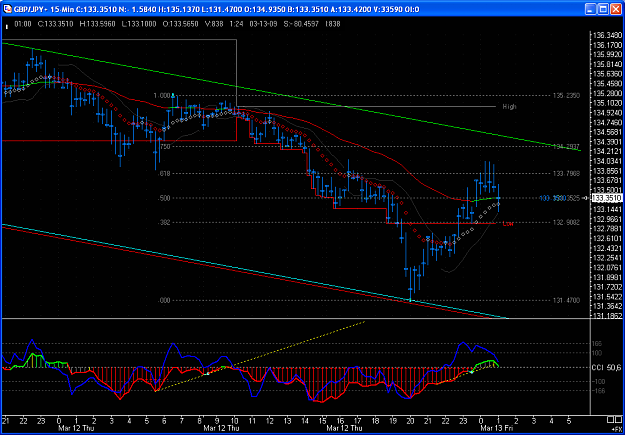Image resolution: width=625 pixels, height=435 pixels.
Task: Click the O:133.5650 bar open value
Action: click(x=181, y=24)
